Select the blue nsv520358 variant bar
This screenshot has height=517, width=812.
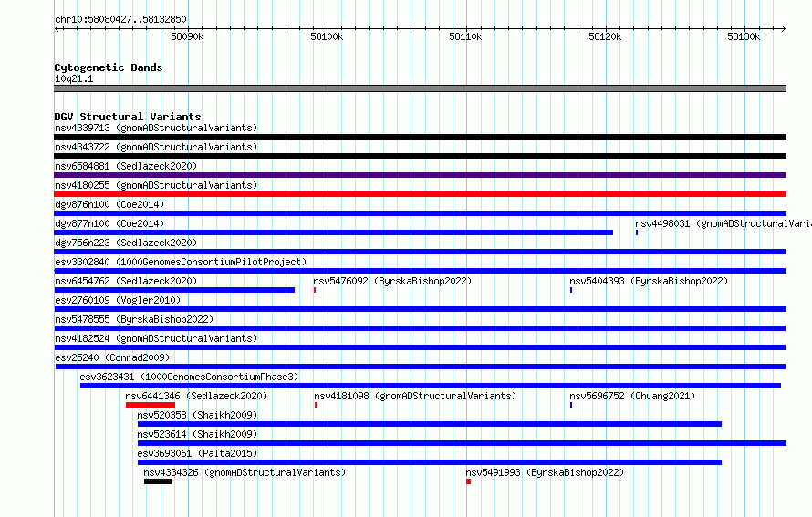pos(430,424)
